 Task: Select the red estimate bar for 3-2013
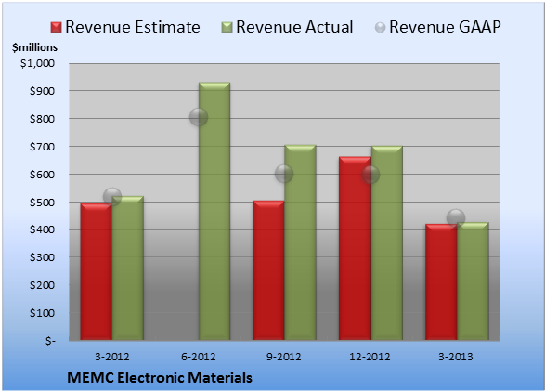point(441,281)
